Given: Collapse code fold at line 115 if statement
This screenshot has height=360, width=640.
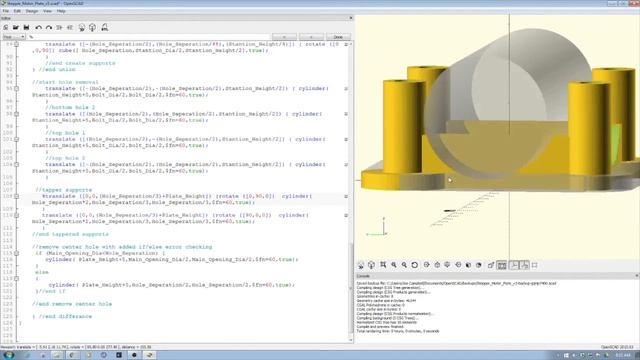Looking at the screenshot, I should (x=17, y=253).
